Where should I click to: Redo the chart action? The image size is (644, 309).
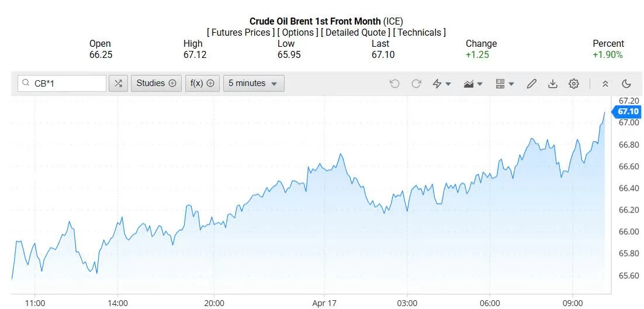click(x=416, y=84)
